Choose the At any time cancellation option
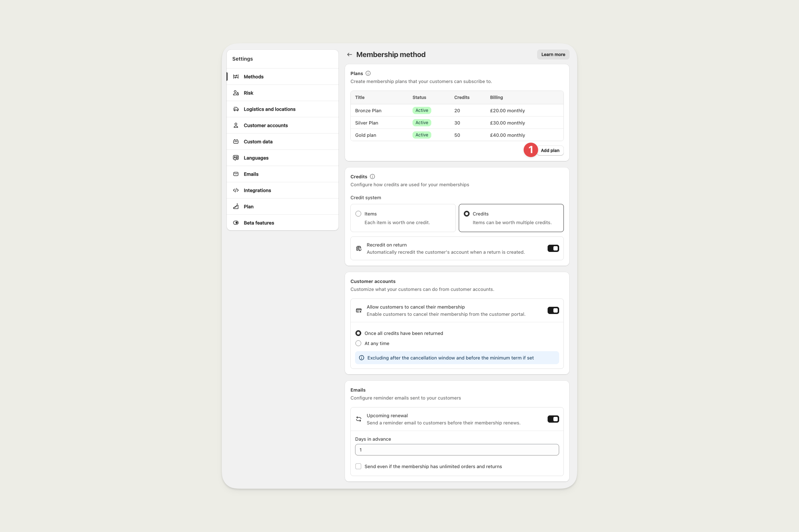Screen dimensions: 799x532 click(x=358, y=343)
